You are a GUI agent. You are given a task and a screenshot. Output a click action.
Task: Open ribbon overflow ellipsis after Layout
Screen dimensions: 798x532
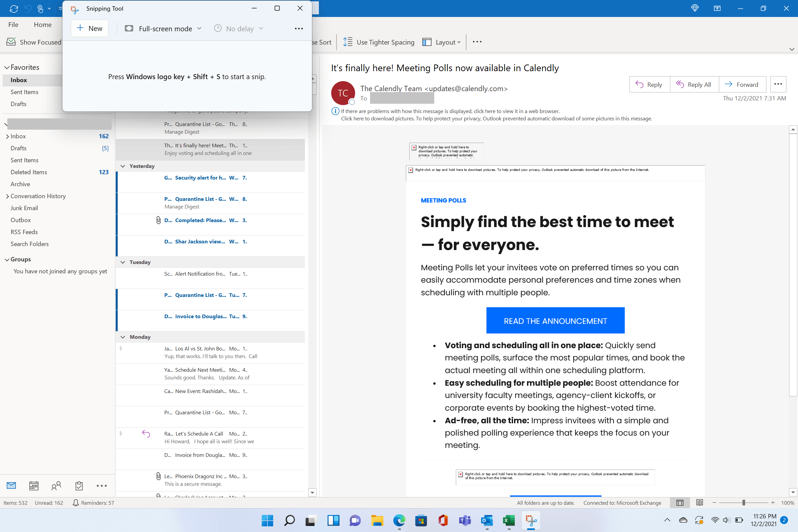tap(477, 42)
